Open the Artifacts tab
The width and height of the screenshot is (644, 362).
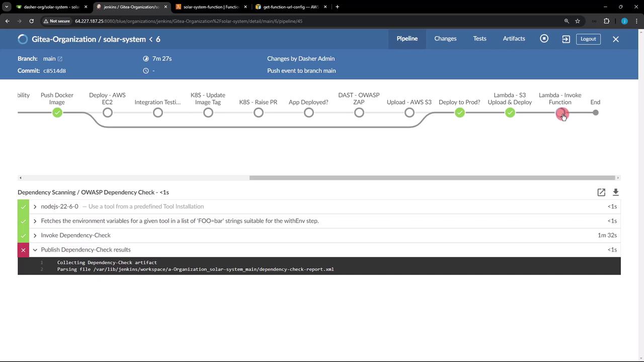point(514,39)
